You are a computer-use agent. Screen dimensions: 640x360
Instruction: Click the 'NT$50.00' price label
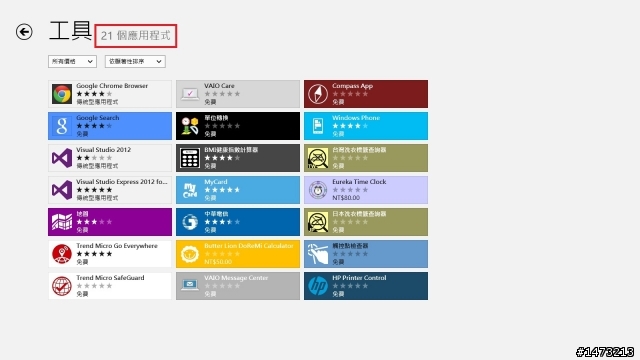218,262
